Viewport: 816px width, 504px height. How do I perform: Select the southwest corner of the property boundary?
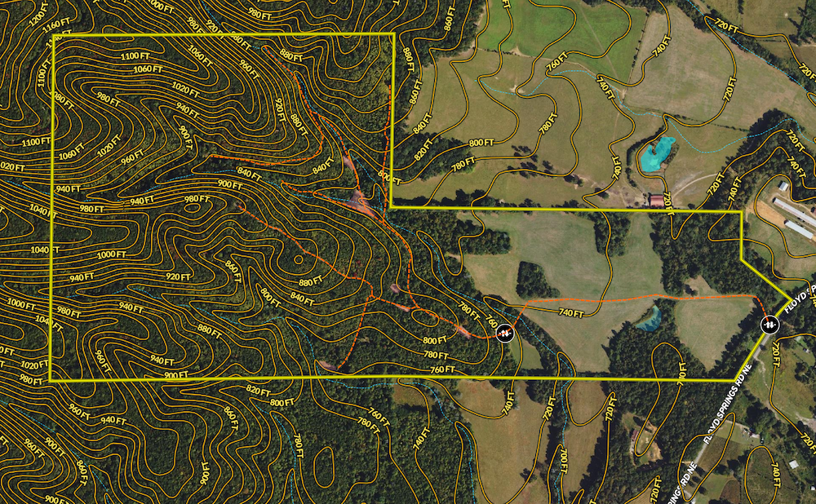point(50,380)
